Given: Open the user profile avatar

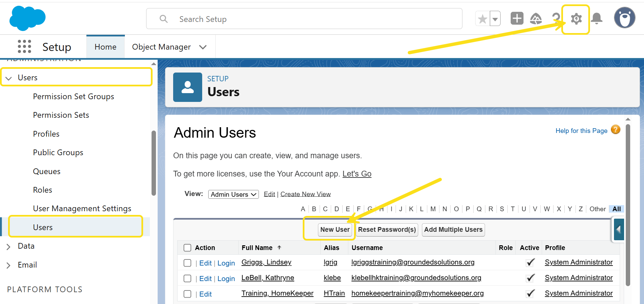Looking at the screenshot, I should 624,18.
